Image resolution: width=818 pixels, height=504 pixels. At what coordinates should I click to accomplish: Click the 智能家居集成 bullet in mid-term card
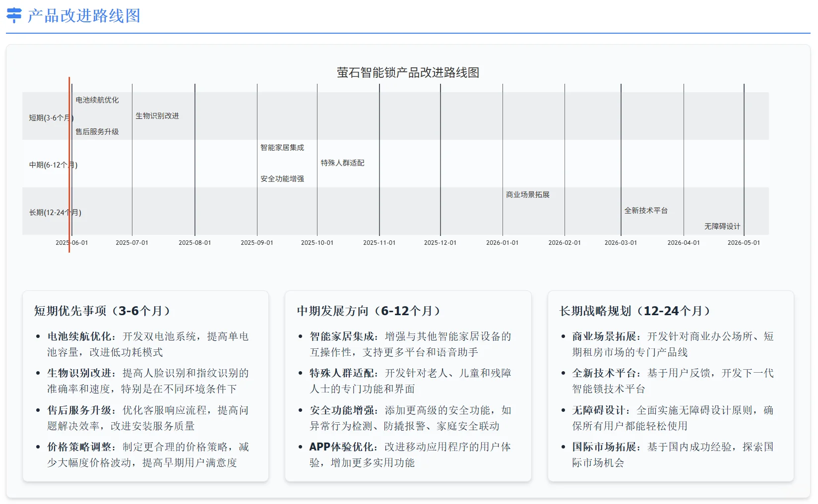pyautogui.click(x=410, y=344)
